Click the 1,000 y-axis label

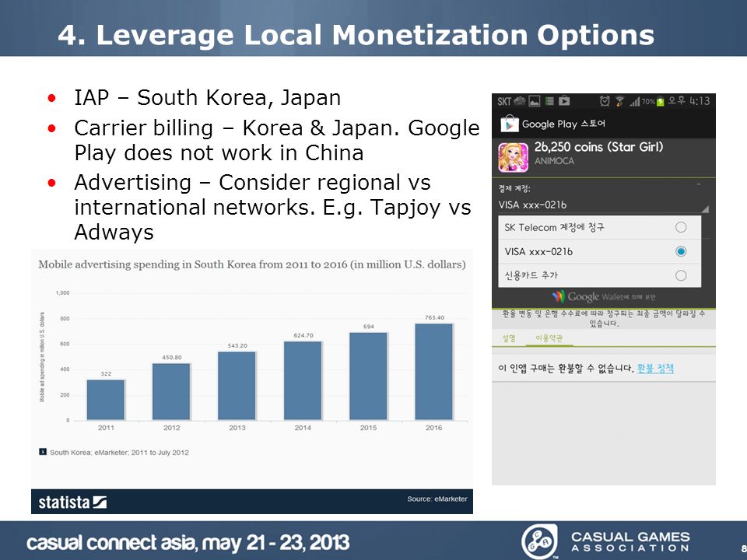click(x=62, y=293)
